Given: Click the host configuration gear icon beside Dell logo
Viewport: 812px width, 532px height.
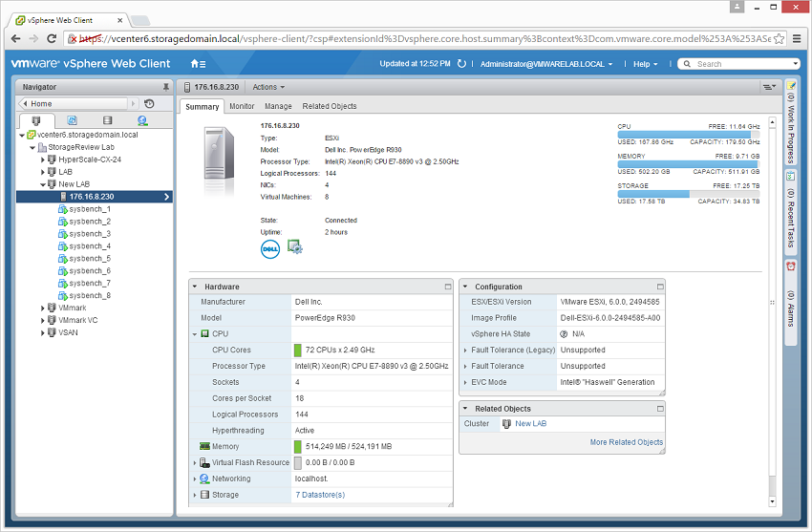Looking at the screenshot, I should (294, 246).
